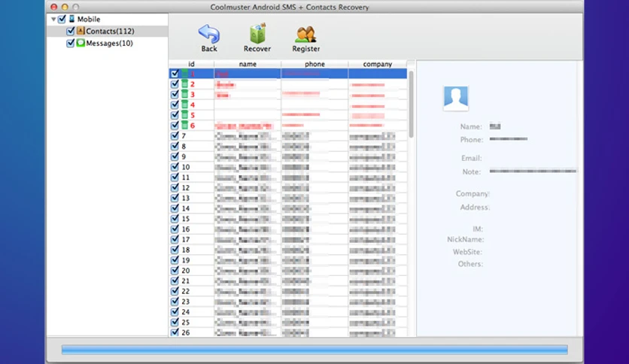
Task: Click the trash icon on row 5
Action: [184, 115]
